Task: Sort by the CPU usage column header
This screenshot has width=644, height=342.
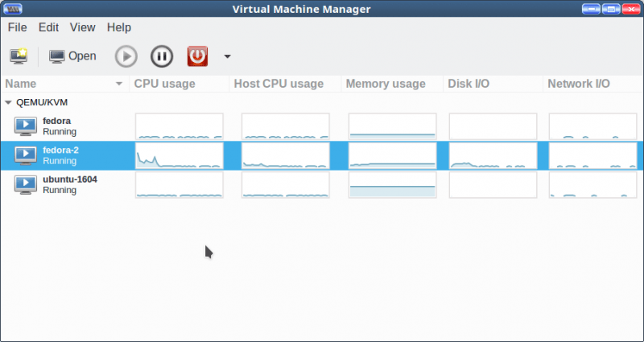Action: point(164,84)
